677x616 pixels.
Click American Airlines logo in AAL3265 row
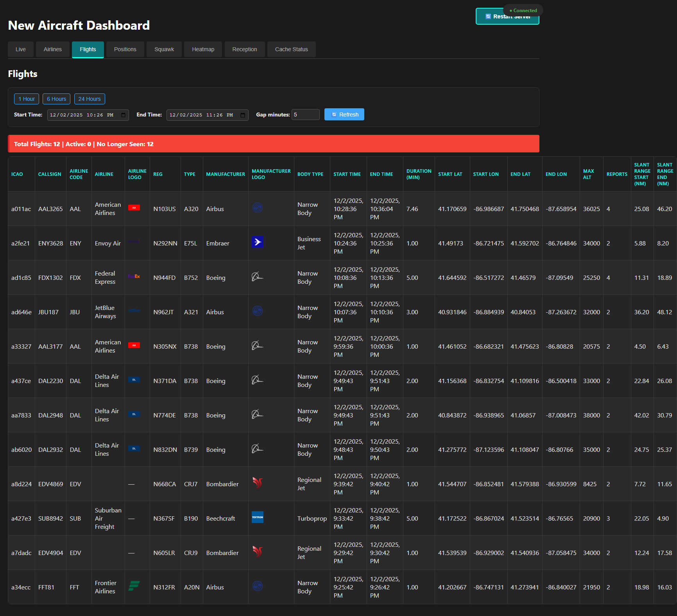pos(134,208)
